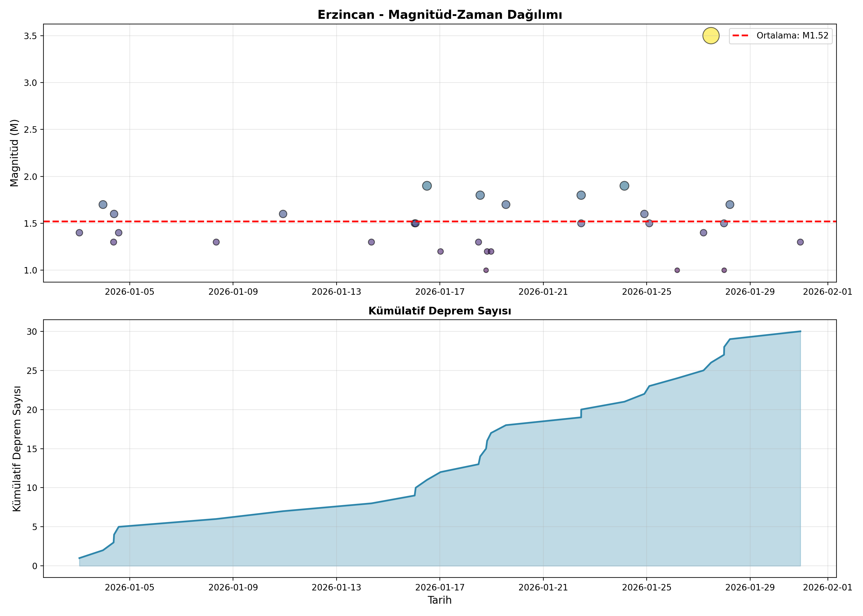Click the 'Magnitüd (M)' axis label
The width and height of the screenshot is (863, 616).
tap(14, 153)
